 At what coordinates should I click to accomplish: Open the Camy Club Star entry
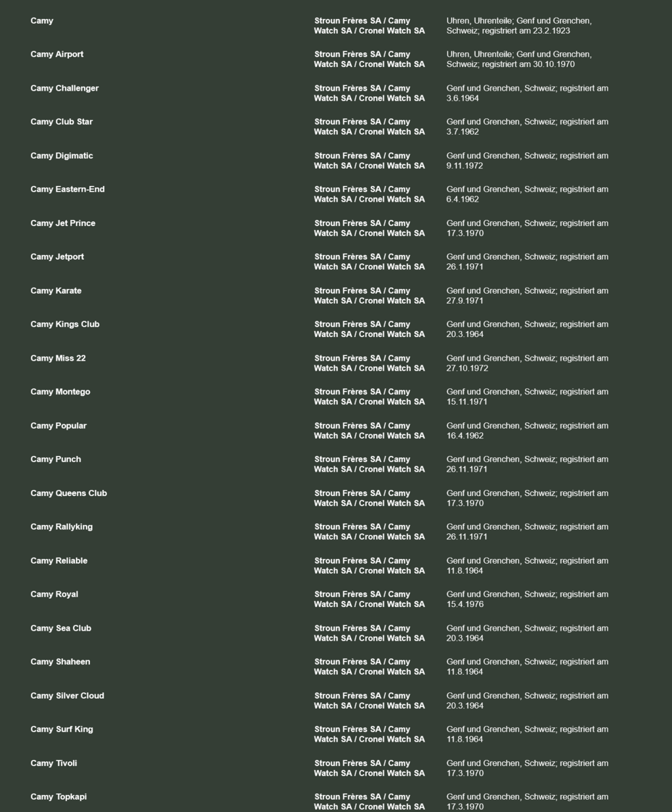pos(62,122)
